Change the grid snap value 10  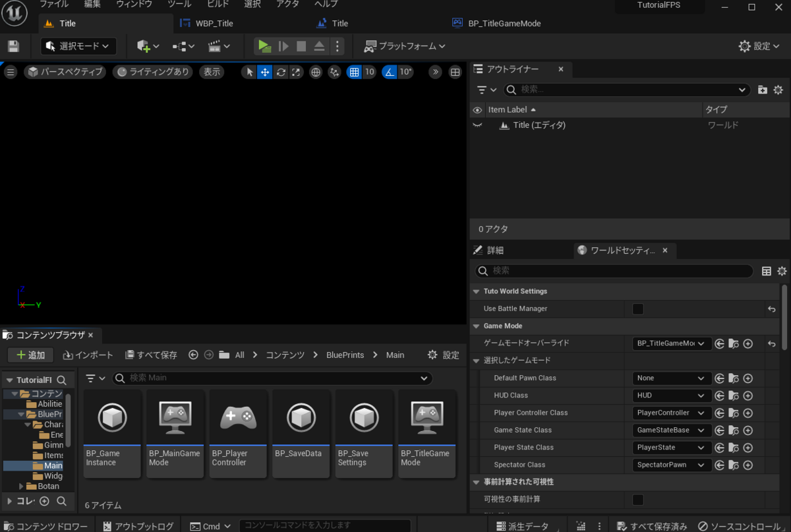[x=369, y=72]
